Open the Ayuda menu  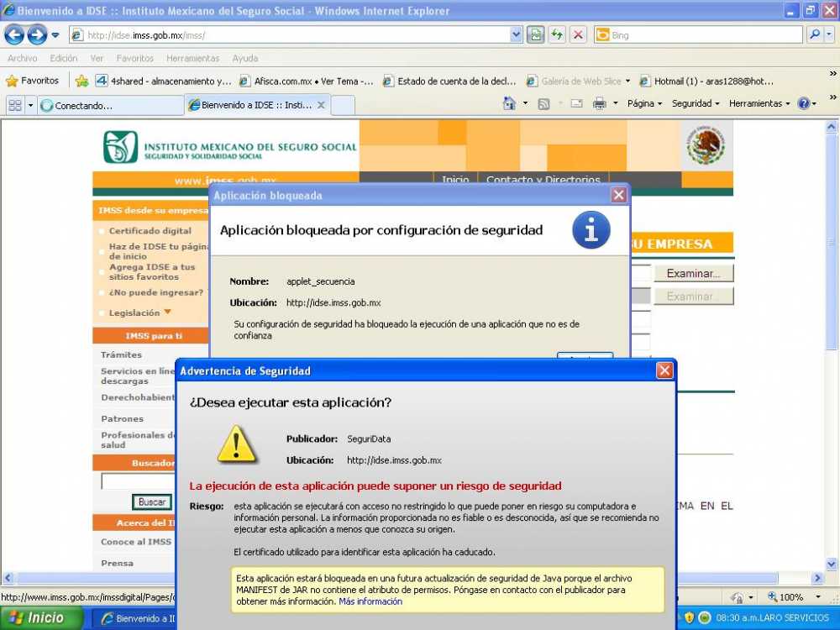pyautogui.click(x=245, y=59)
